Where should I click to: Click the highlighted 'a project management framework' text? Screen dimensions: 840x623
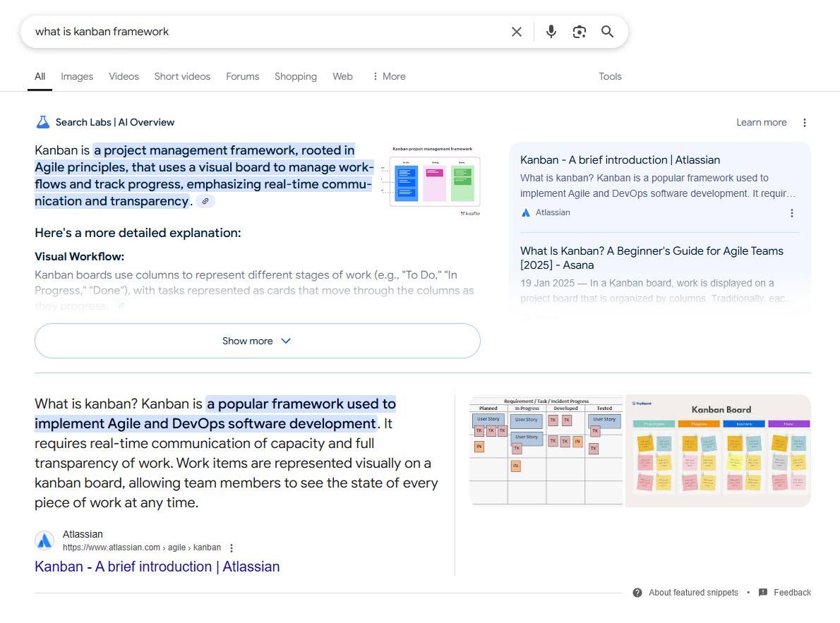click(x=196, y=150)
